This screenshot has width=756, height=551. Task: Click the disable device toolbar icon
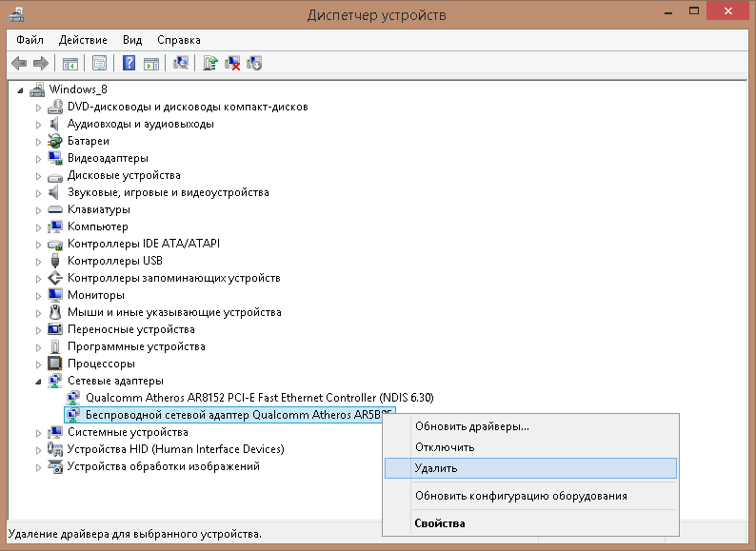[254, 63]
